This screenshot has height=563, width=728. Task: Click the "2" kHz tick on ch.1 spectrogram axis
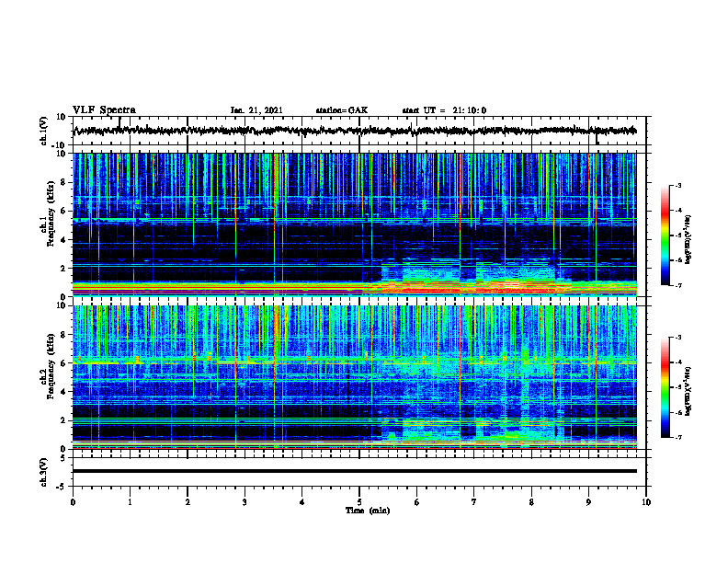point(63,269)
